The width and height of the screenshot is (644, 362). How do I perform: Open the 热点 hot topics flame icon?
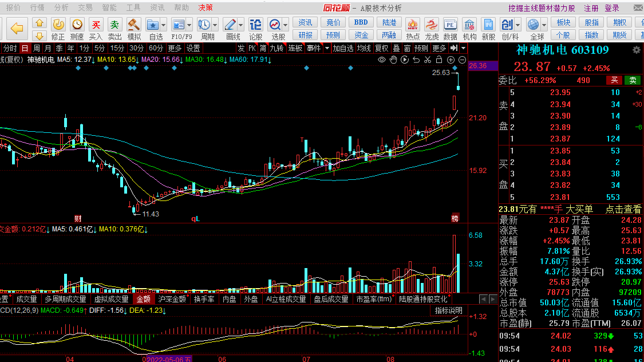[x=412, y=29]
